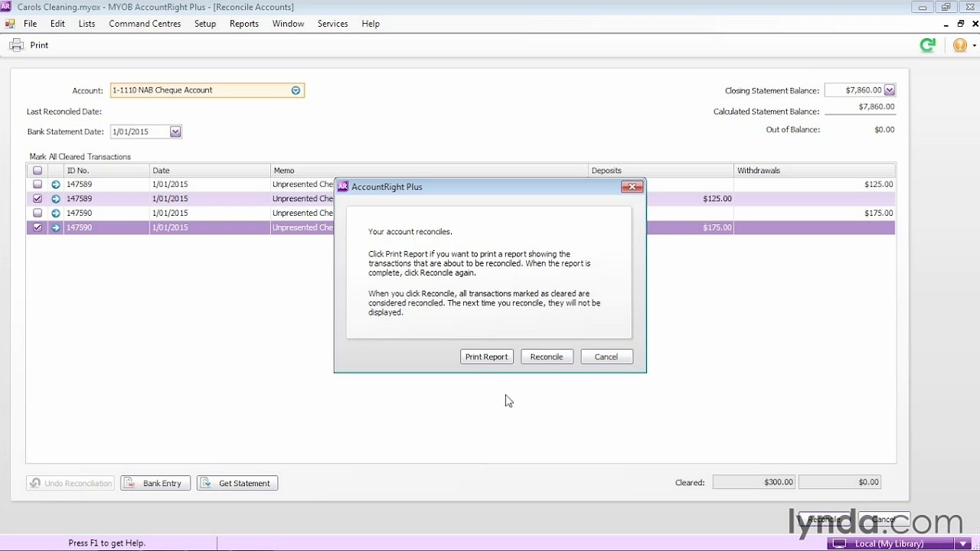
Task: Click the Bank Entry button icon
Action: tap(131, 483)
